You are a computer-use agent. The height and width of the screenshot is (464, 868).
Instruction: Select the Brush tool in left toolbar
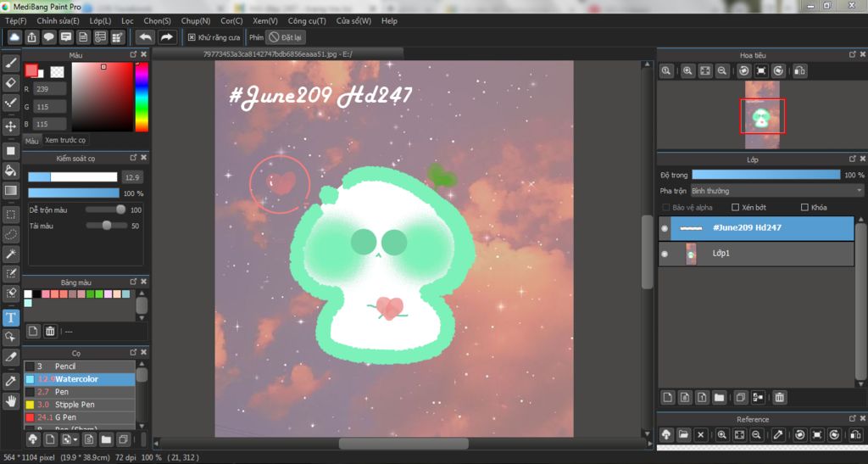(10, 63)
